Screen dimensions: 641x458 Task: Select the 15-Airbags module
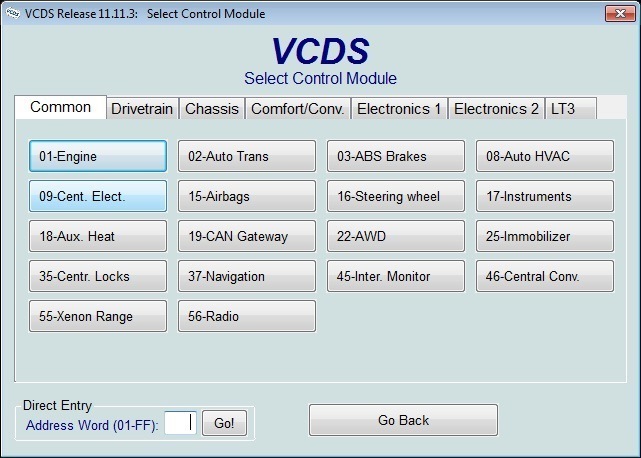click(247, 196)
